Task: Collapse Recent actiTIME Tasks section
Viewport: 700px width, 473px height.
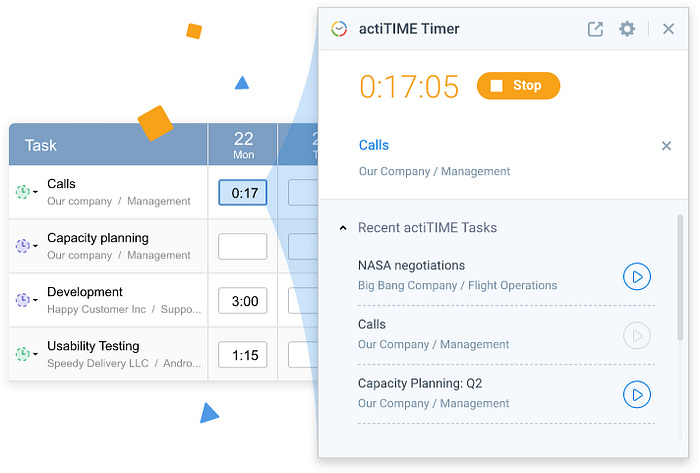Action: tap(343, 228)
